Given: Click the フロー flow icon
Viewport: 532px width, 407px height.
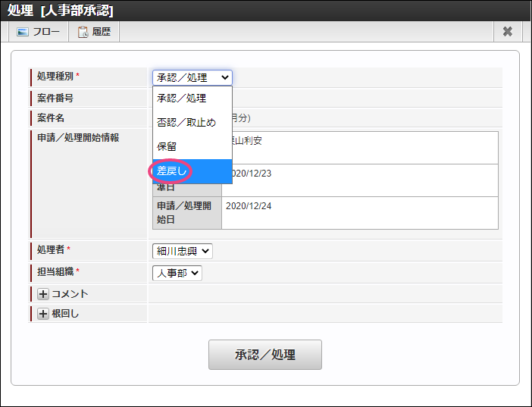Looking at the screenshot, I should 23,32.
